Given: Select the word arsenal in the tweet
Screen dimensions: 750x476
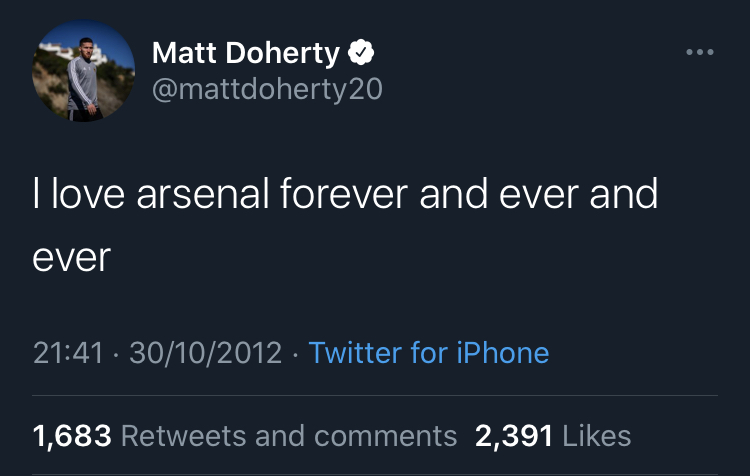Looking at the screenshot, I should tap(203, 194).
